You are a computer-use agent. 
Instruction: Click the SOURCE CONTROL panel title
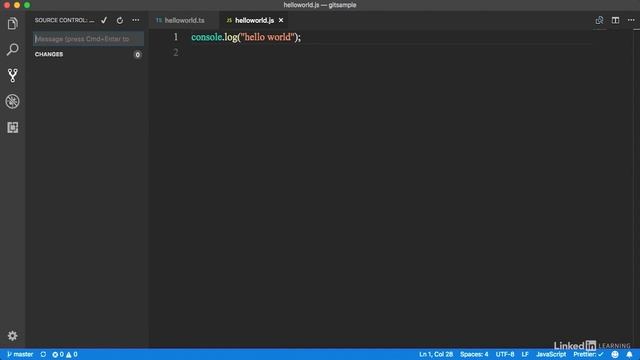[64, 20]
